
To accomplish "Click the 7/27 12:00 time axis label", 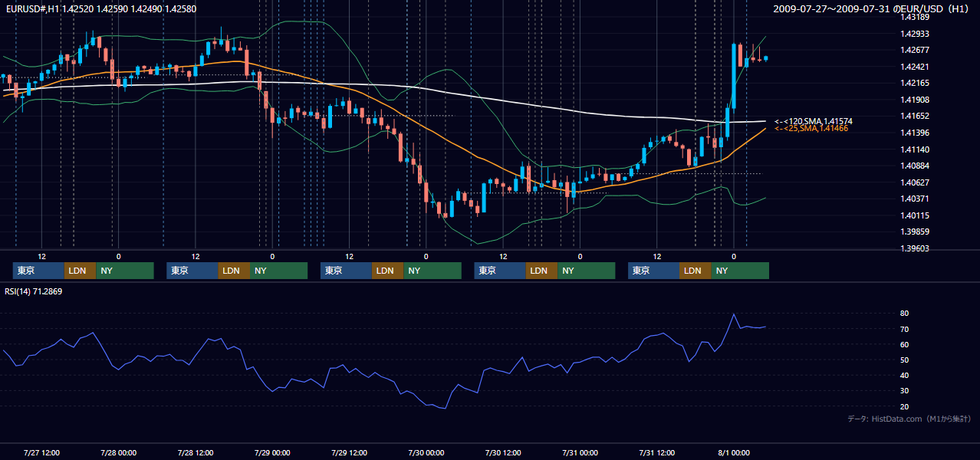I will point(42,452).
